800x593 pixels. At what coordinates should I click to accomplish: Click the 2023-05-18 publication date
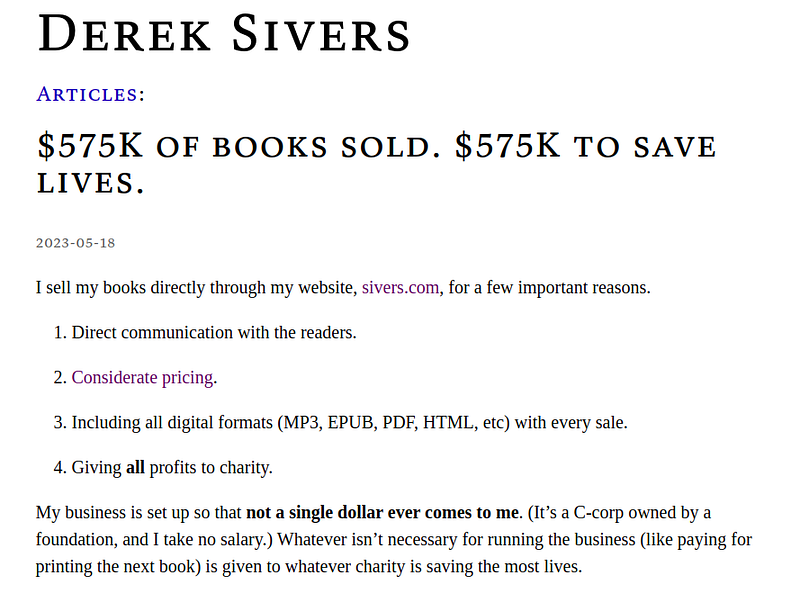76,243
